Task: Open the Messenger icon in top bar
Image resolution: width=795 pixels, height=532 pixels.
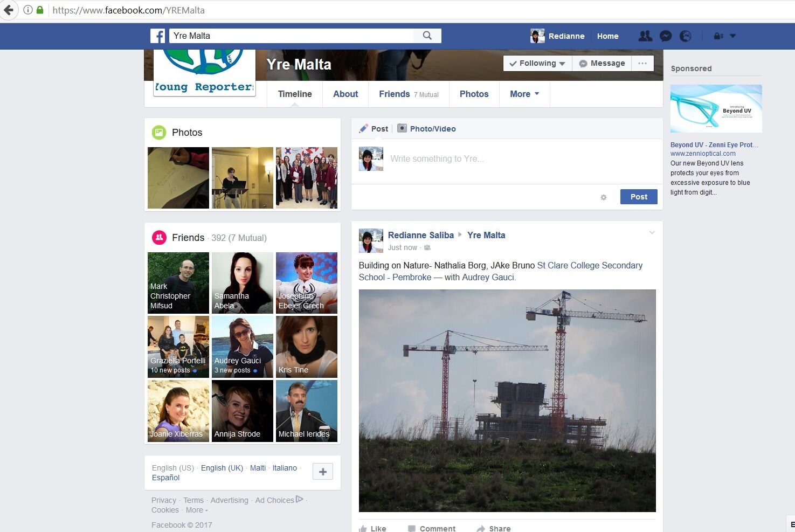Action: (x=666, y=36)
